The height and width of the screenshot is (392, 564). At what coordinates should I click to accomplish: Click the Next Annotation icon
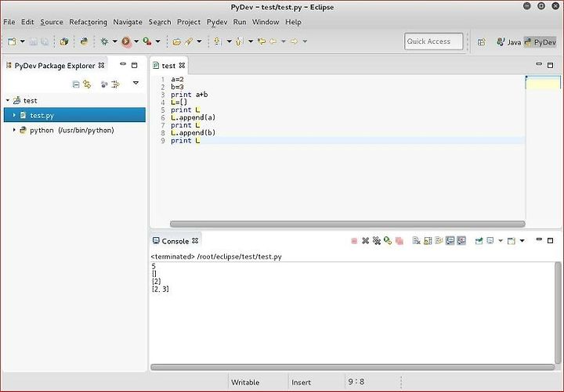click(x=217, y=41)
